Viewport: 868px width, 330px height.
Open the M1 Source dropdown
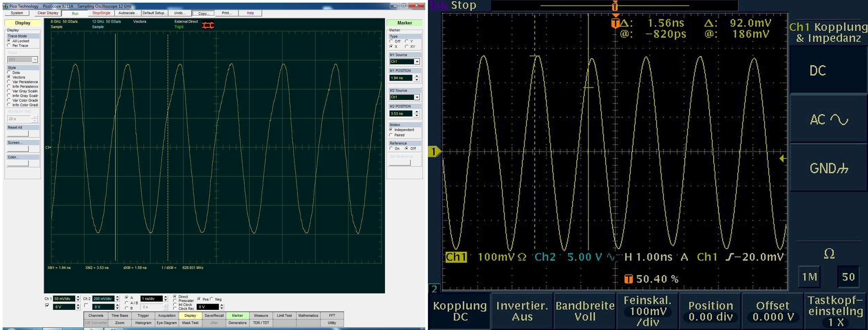(x=417, y=62)
